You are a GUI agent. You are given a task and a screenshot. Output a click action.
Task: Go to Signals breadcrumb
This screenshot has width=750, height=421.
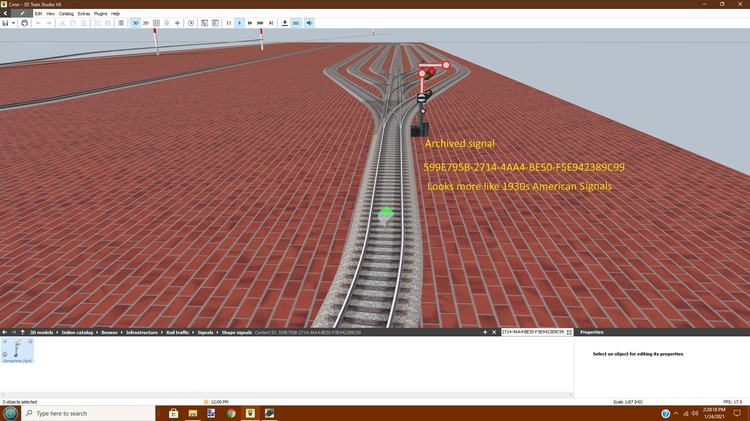205,332
